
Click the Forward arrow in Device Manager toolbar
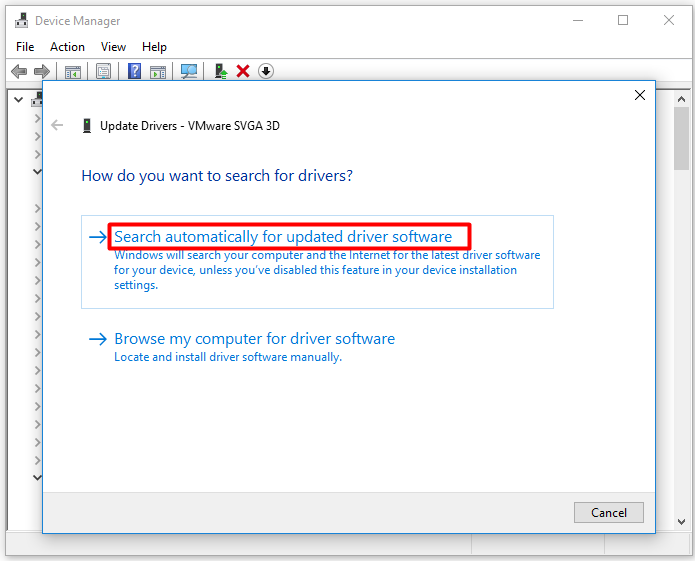(42, 71)
